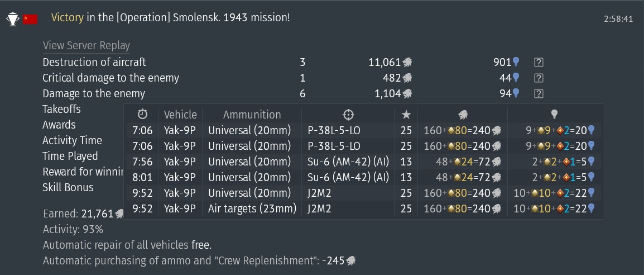
Task: Click the Air targets (23mm) J2M2 row
Action: [363, 209]
